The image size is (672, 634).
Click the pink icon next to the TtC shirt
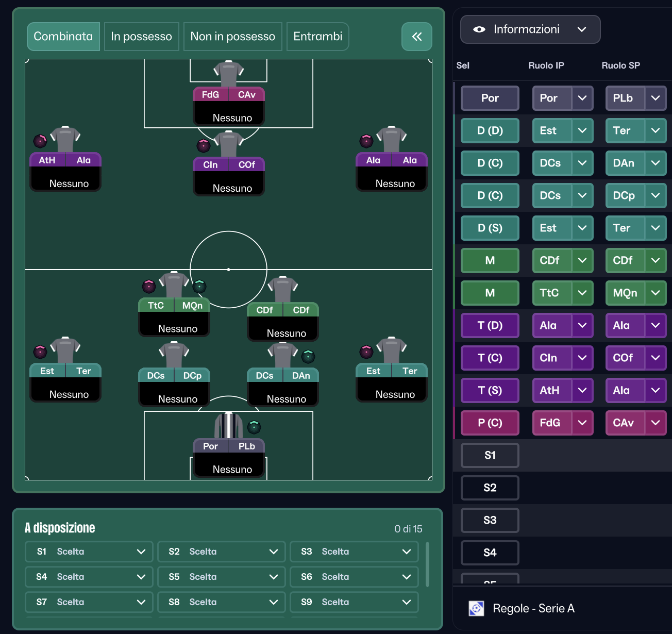point(149,286)
